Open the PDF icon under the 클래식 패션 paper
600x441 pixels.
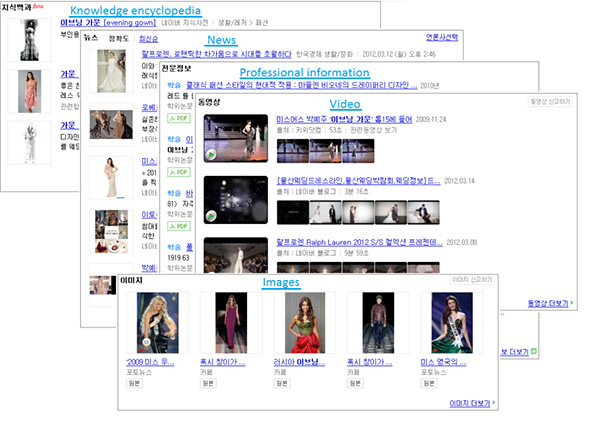pyautogui.click(x=179, y=118)
